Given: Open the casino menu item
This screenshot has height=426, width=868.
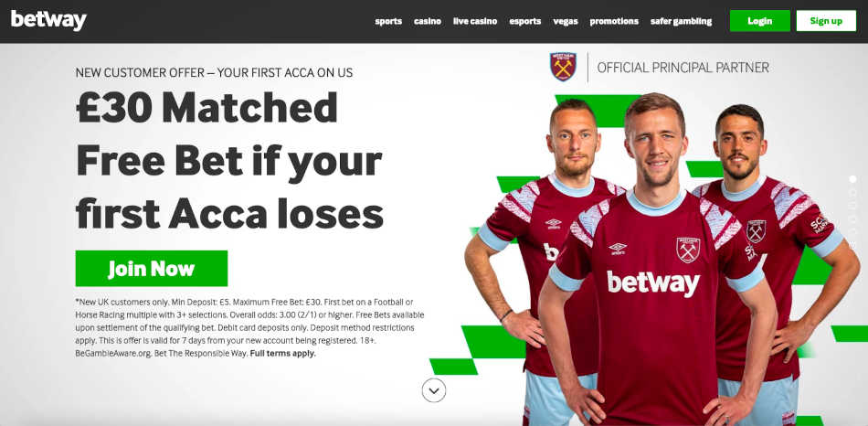Looking at the screenshot, I should (428, 21).
